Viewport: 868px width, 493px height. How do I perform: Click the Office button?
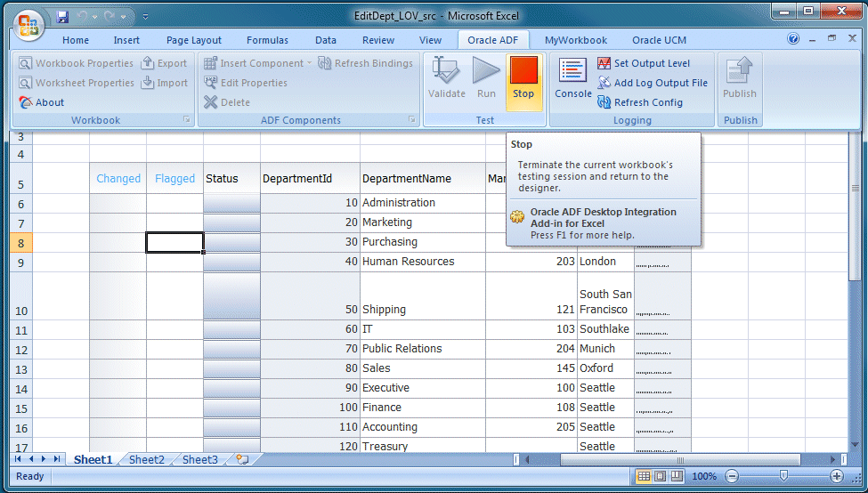point(28,24)
